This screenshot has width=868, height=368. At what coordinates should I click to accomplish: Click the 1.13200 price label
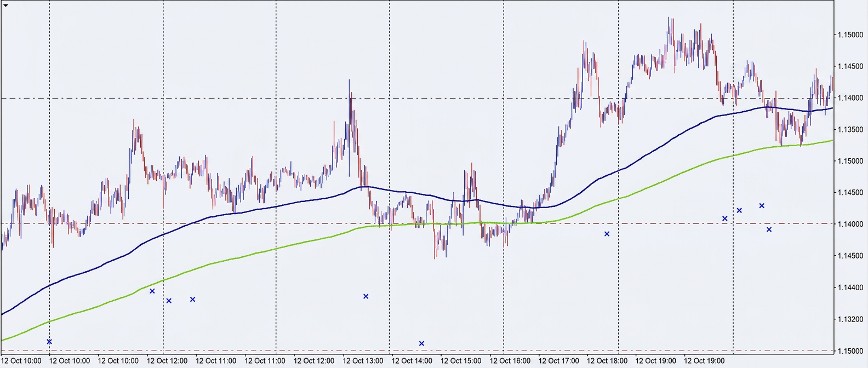[x=850, y=319]
